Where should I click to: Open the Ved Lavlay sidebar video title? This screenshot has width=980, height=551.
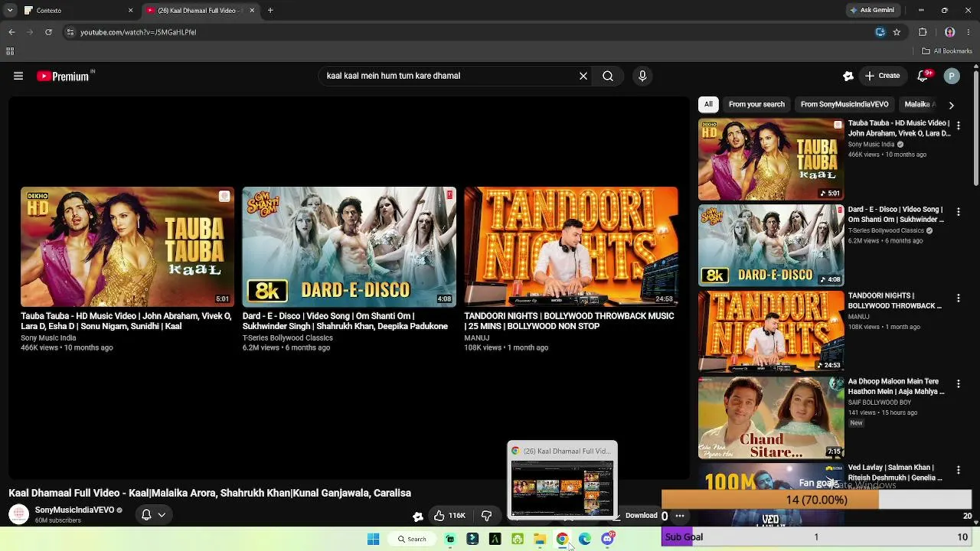tap(896, 473)
